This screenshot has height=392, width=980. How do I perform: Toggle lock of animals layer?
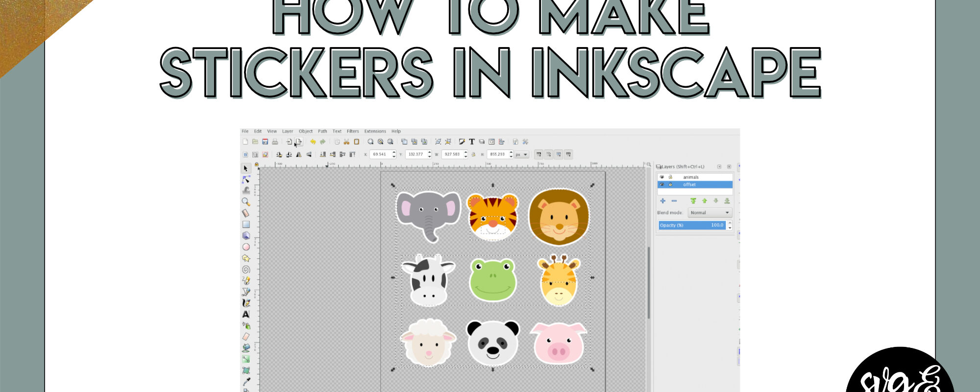pyautogui.click(x=670, y=177)
